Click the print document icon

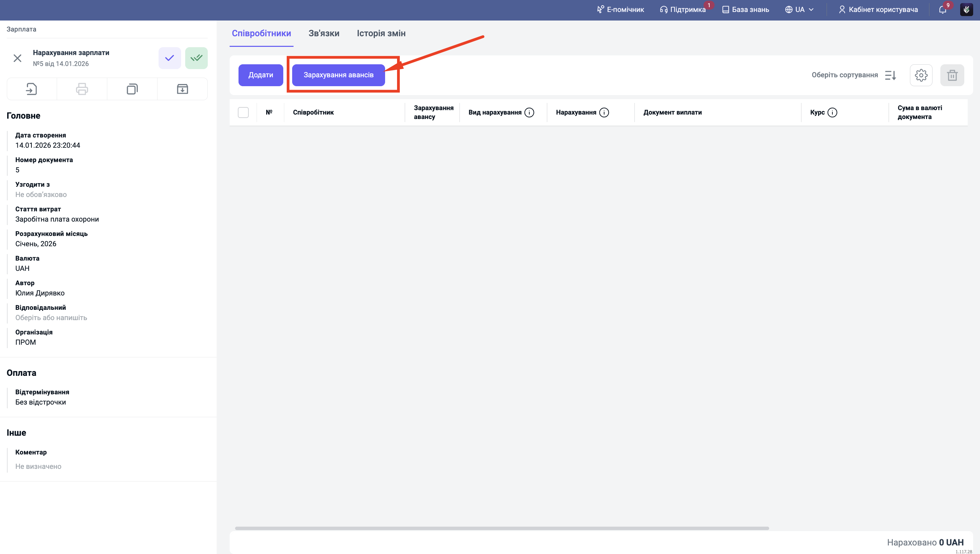pyautogui.click(x=82, y=89)
